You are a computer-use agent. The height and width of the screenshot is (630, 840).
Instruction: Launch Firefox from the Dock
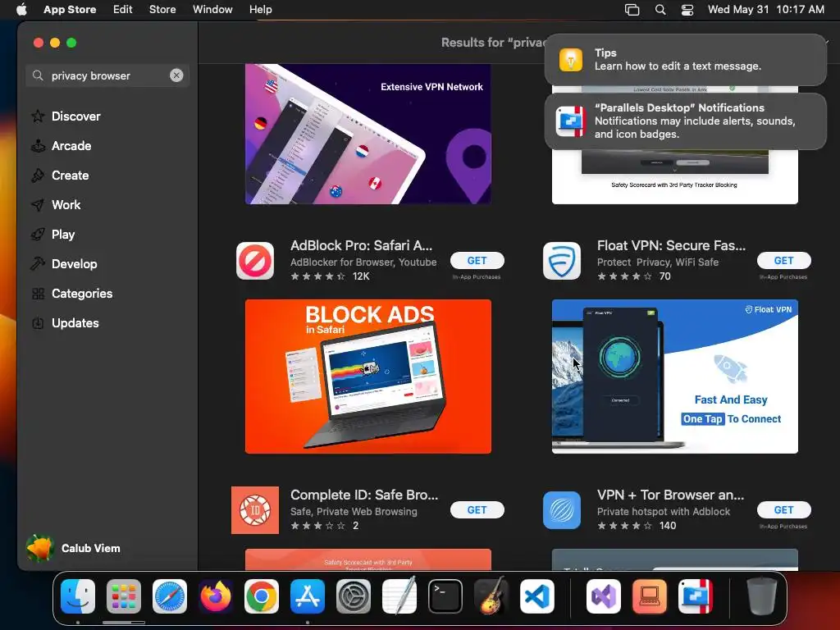[x=216, y=596]
